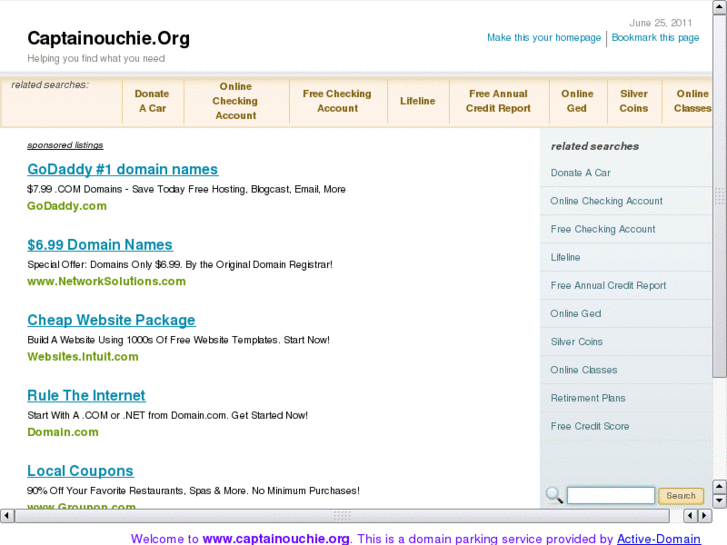
Task: Click 'Silver Coins' in sidebar
Action: pos(576,342)
